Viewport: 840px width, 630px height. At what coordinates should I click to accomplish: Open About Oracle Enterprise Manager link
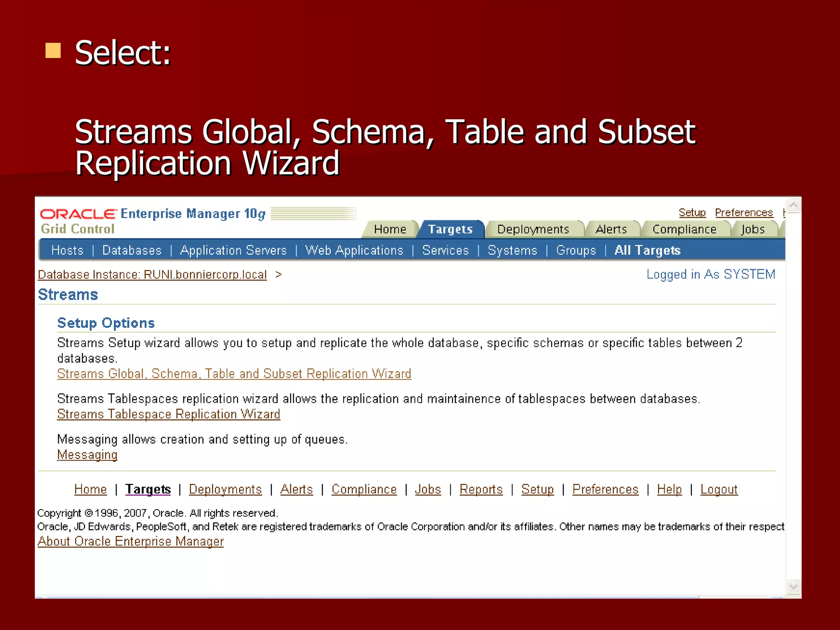[x=130, y=541]
